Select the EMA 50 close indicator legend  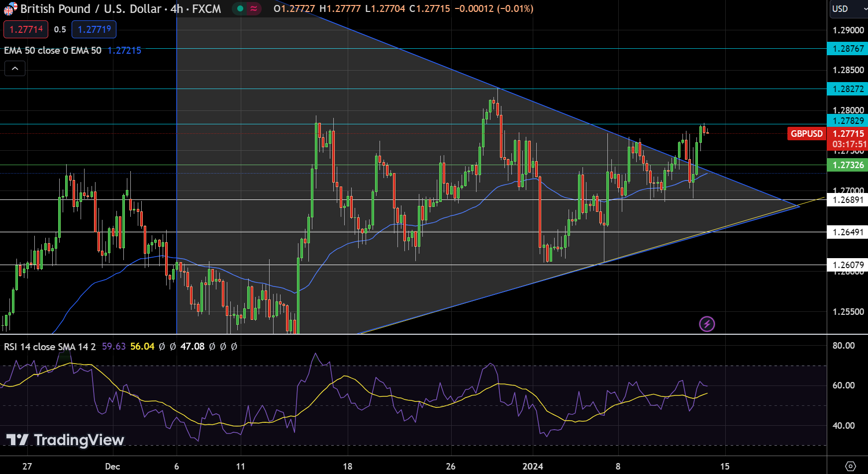[x=53, y=50]
